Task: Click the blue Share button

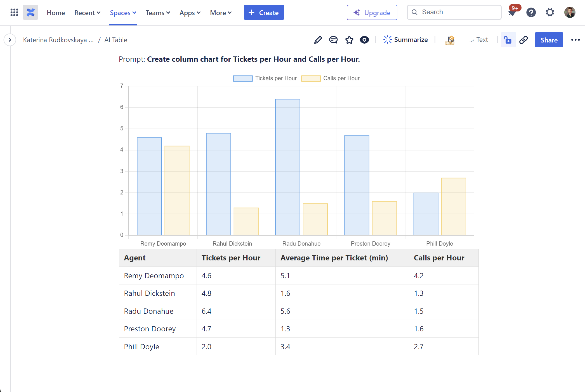Action: 549,40
